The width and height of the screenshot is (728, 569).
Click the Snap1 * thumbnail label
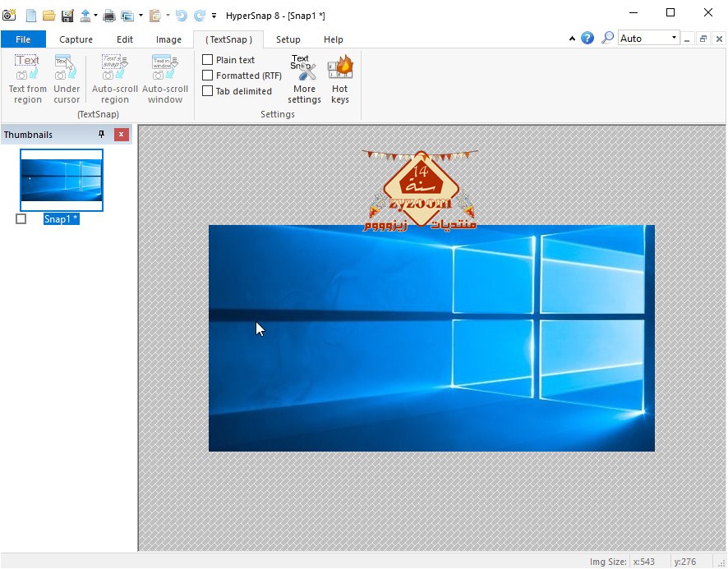point(62,219)
